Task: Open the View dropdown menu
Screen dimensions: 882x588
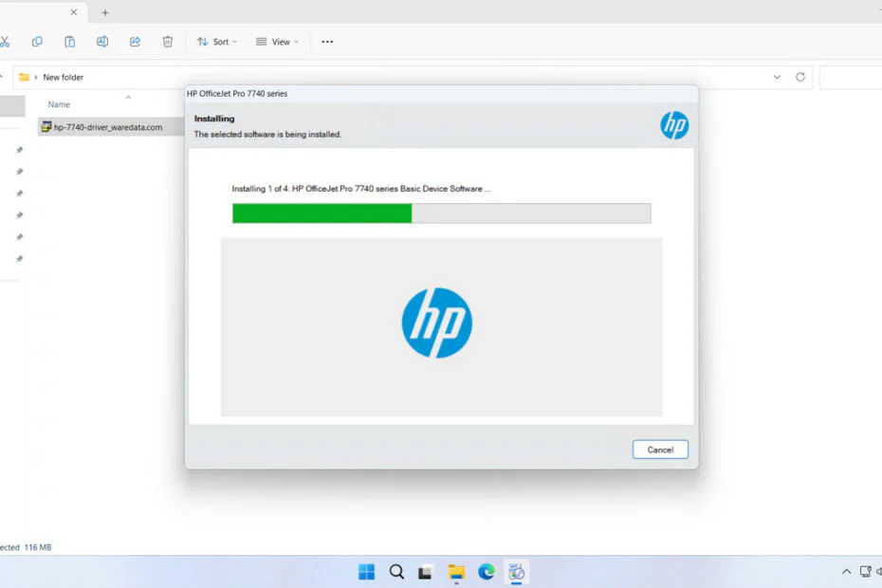Action: coord(276,42)
